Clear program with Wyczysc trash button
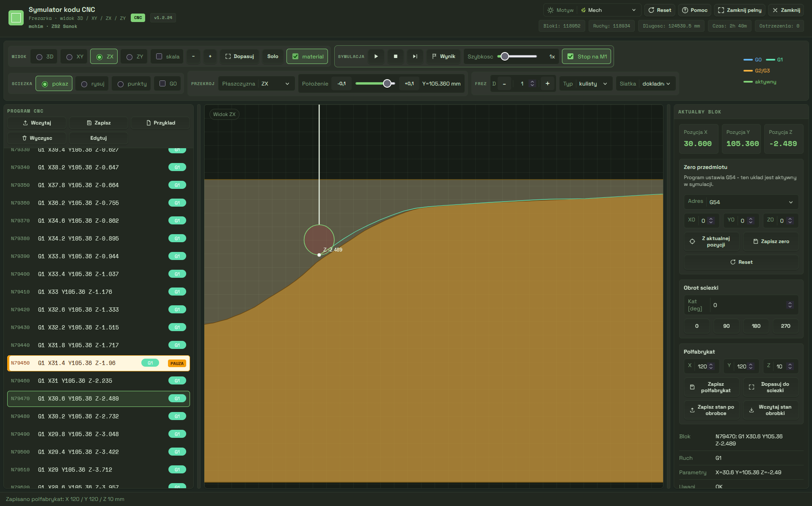 [37, 138]
